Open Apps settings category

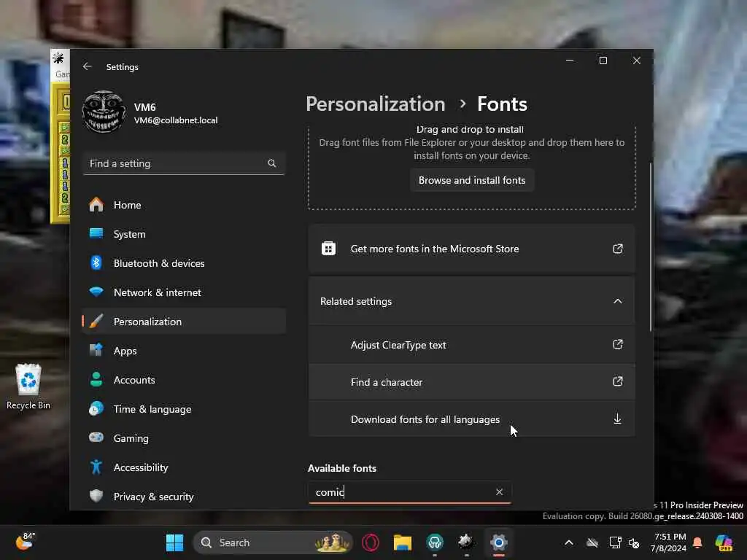[184, 351]
